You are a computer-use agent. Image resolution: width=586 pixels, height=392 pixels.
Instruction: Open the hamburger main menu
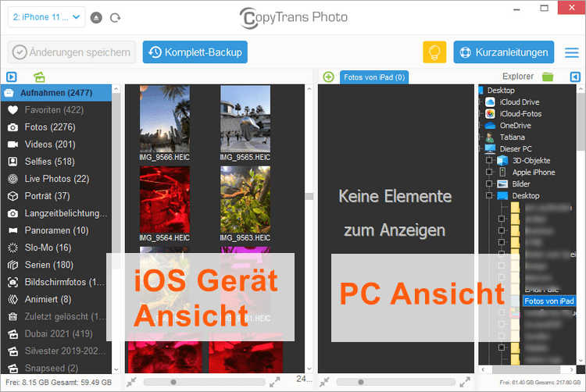572,52
